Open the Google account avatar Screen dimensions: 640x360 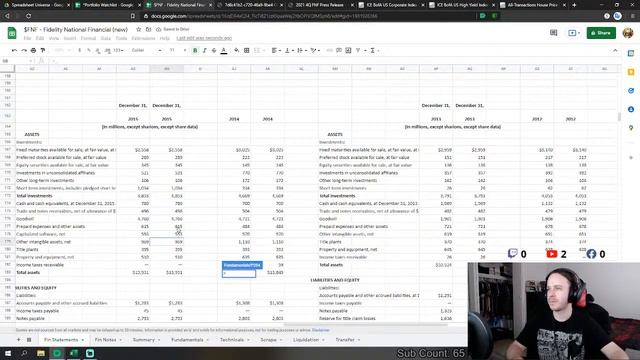tap(628, 33)
